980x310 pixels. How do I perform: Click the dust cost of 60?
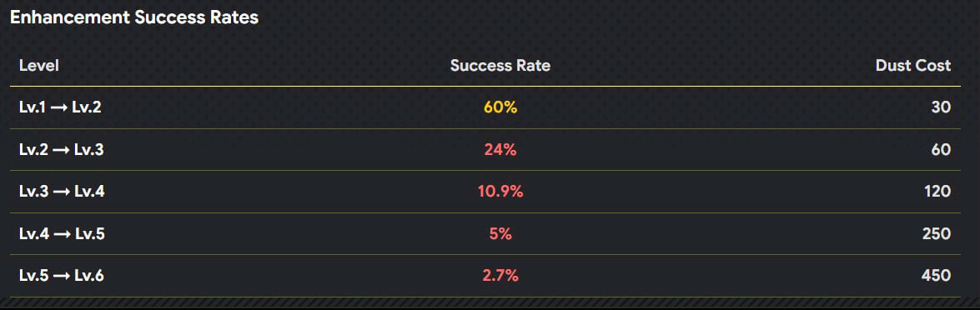(x=941, y=150)
